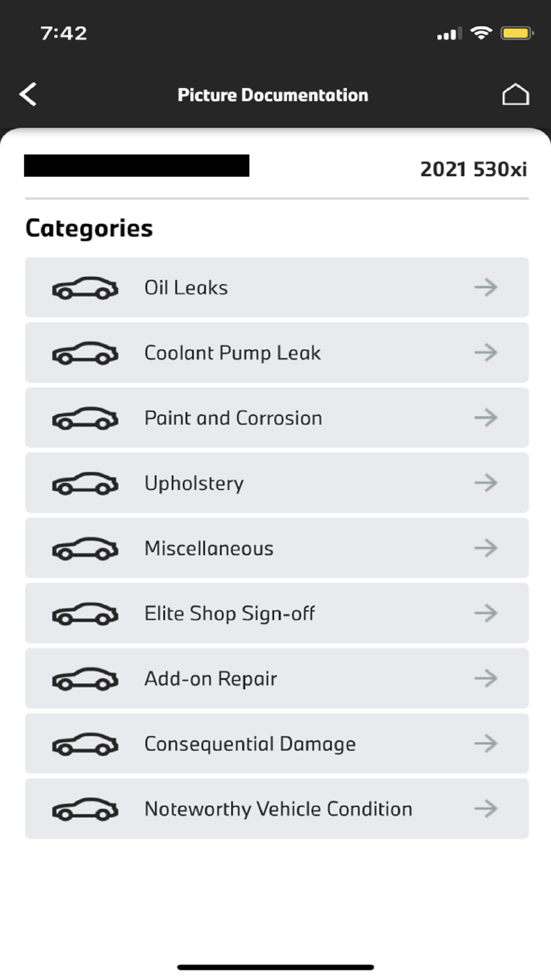Open Noteworthy Vehicle Condition via right arrow
The height and width of the screenshot is (980, 551).
coord(485,809)
